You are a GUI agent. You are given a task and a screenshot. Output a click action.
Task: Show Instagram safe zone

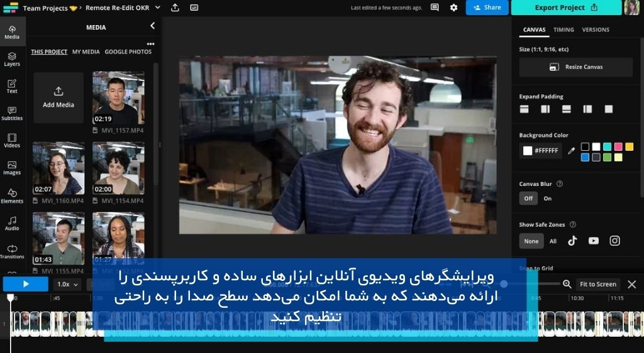point(614,241)
